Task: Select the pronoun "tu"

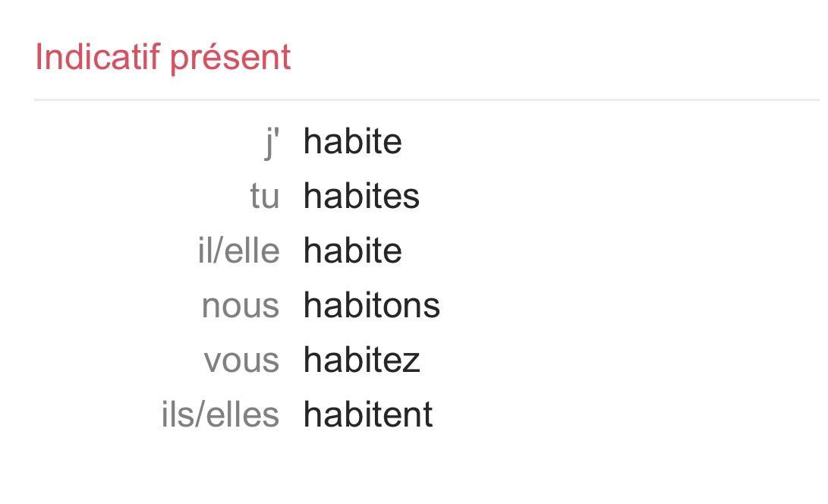Action: coord(265,197)
